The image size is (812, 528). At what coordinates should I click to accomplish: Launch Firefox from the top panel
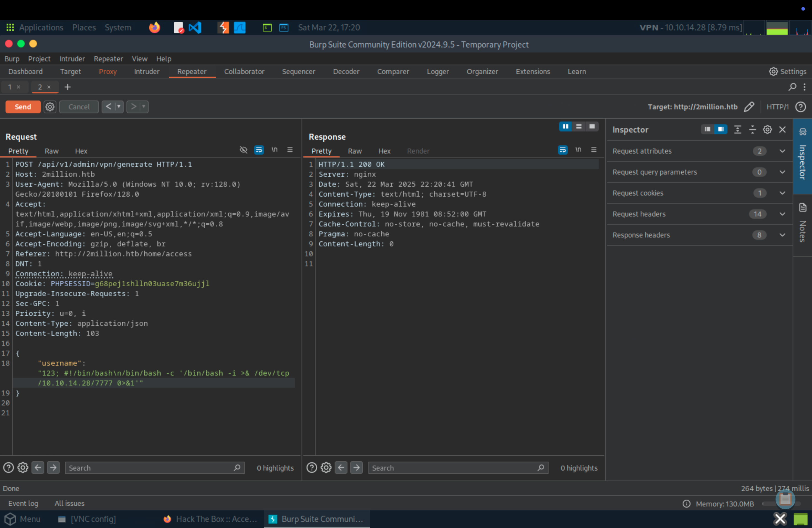[155, 27]
